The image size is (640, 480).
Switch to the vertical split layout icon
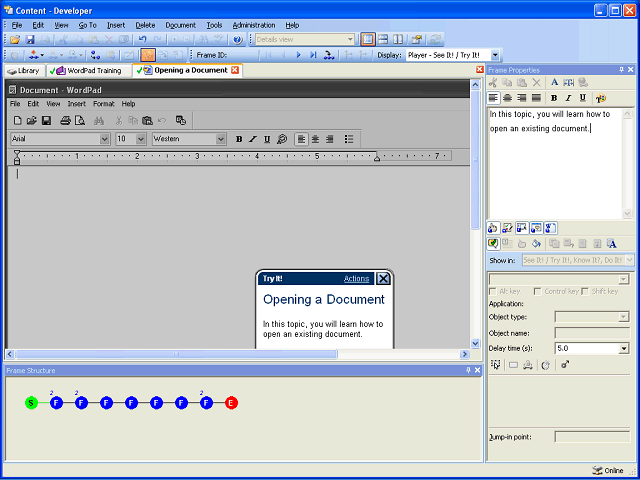click(x=398, y=39)
